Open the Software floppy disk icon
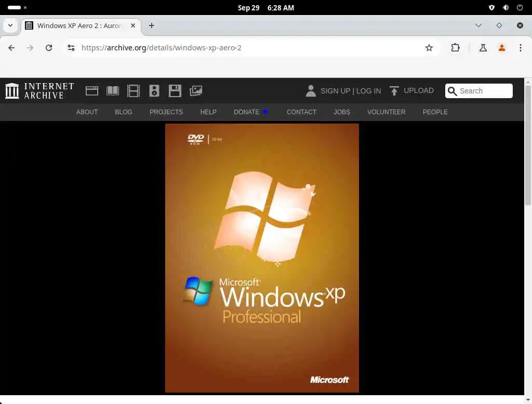The image size is (532, 404). tap(175, 91)
